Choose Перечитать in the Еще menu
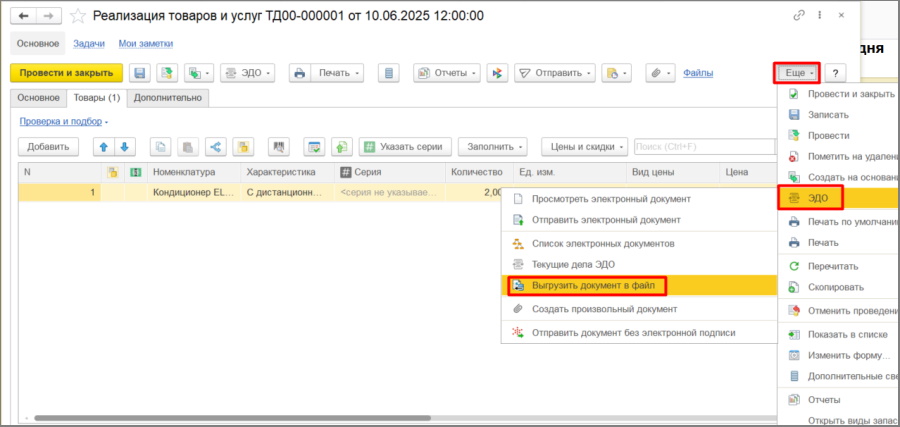Image resolution: width=900 pixels, height=427 pixels. click(839, 266)
